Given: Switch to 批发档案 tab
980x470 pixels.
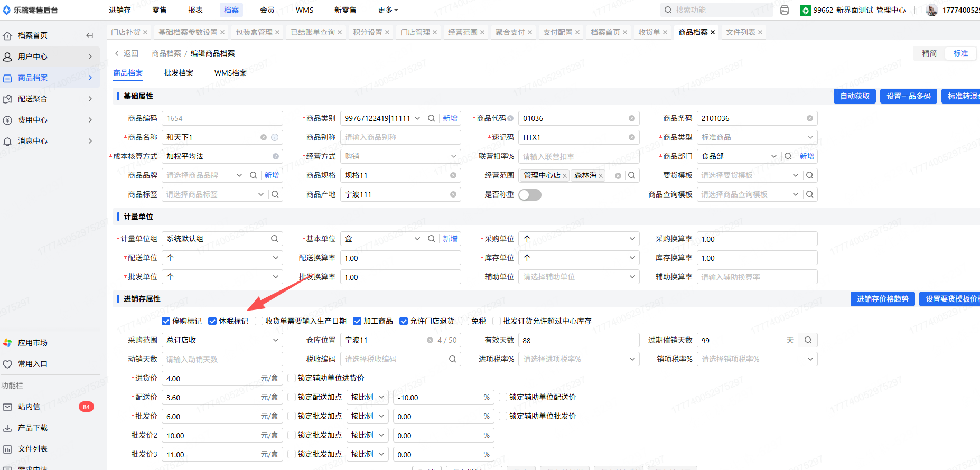Looking at the screenshot, I should coord(179,73).
